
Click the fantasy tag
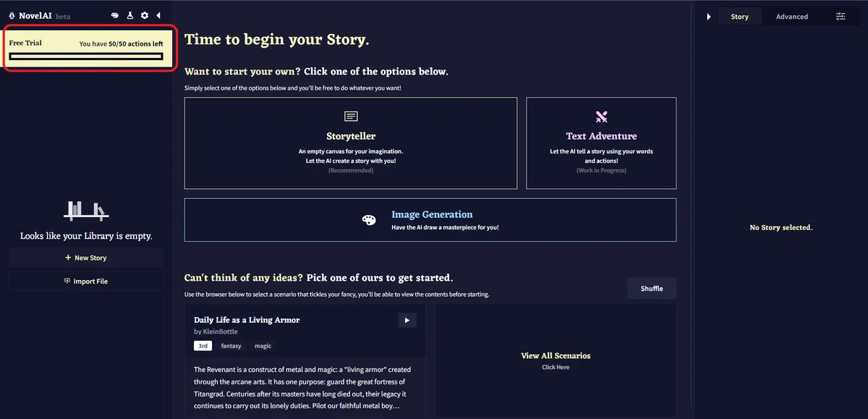[x=231, y=346]
